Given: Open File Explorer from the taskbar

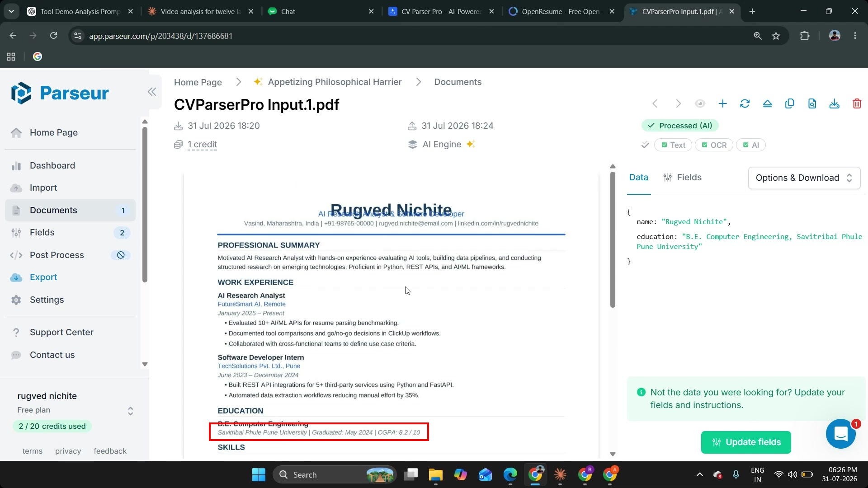Looking at the screenshot, I should [x=435, y=474].
